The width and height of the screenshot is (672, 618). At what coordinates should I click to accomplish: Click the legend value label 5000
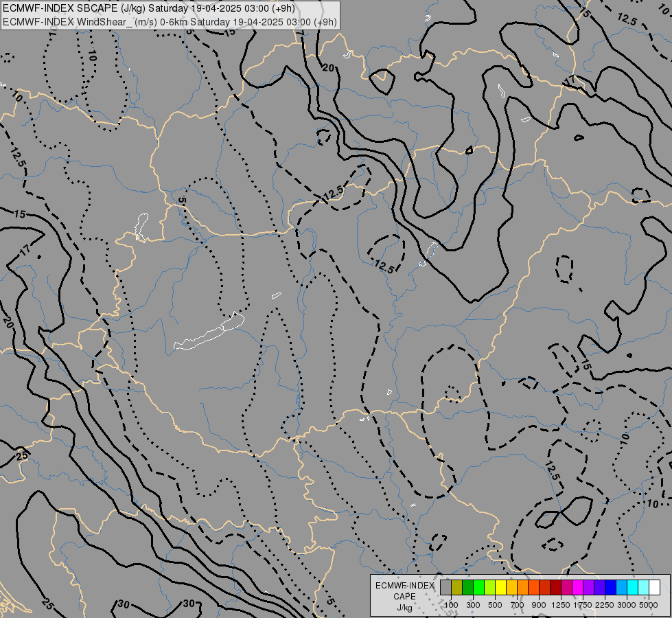(x=649, y=605)
